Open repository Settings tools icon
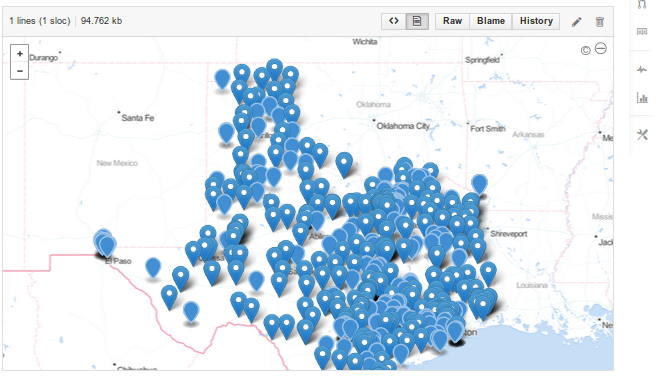 642,135
